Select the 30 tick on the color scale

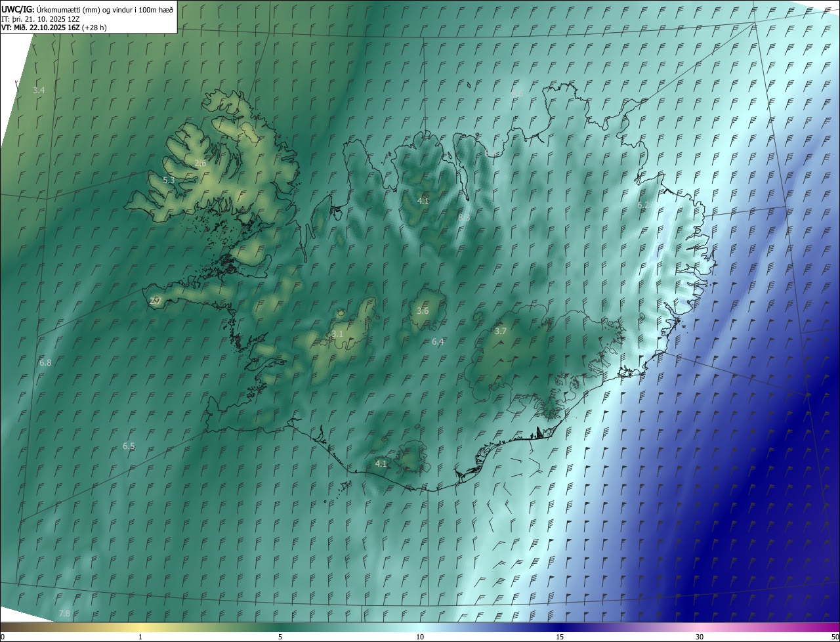[x=700, y=637]
